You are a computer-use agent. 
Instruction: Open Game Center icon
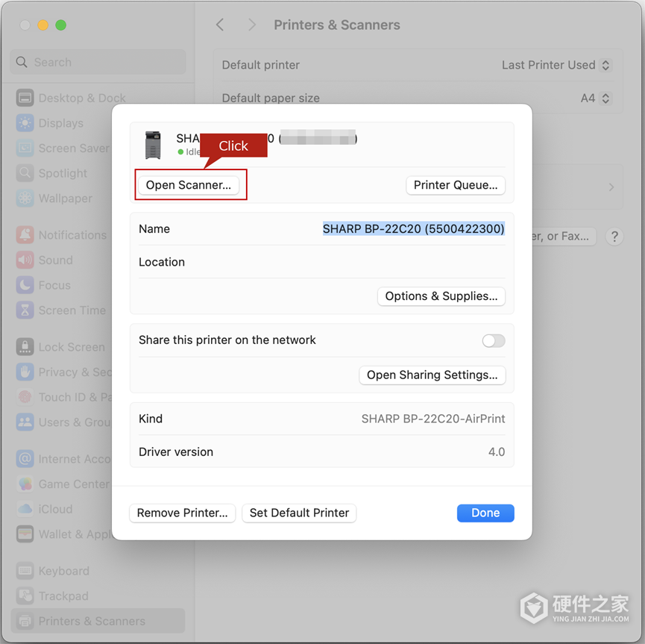point(25,484)
